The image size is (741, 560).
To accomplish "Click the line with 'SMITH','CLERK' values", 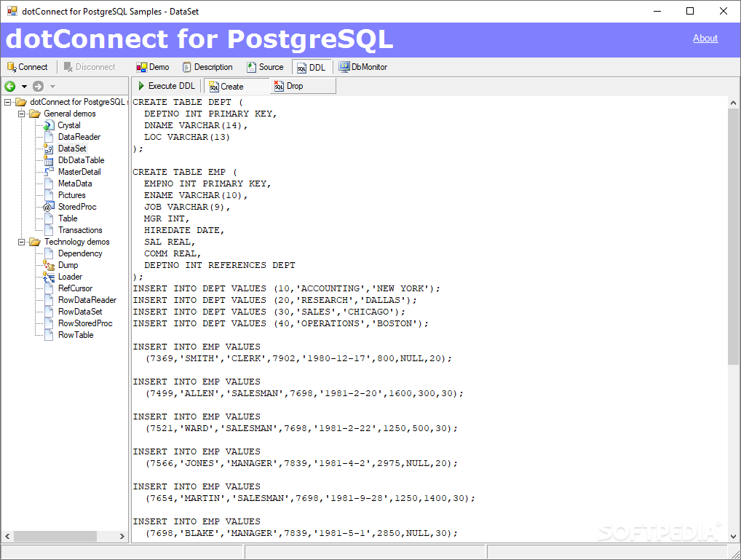I will 298,358.
